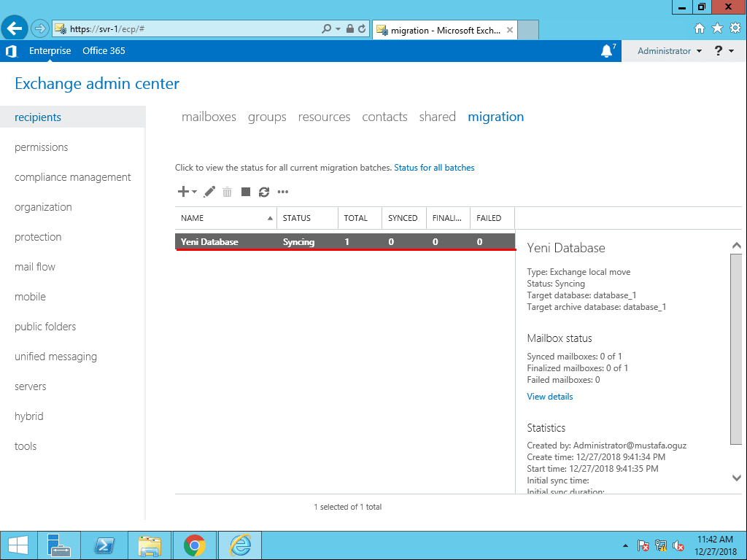Open the contacts tab
This screenshot has height=560, width=747.
pyautogui.click(x=384, y=117)
